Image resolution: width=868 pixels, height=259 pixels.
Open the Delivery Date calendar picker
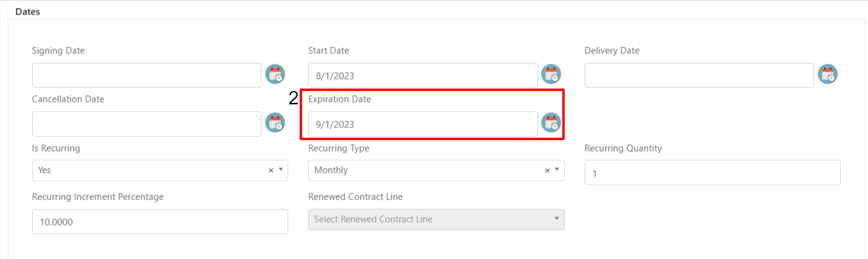[827, 74]
